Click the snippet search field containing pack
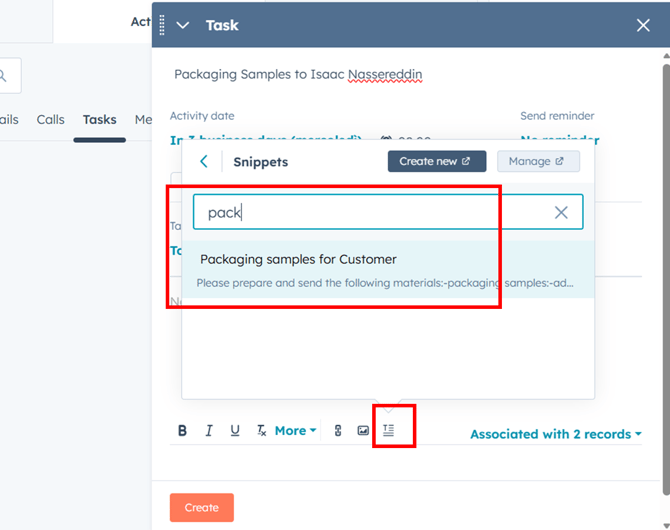 (370, 212)
